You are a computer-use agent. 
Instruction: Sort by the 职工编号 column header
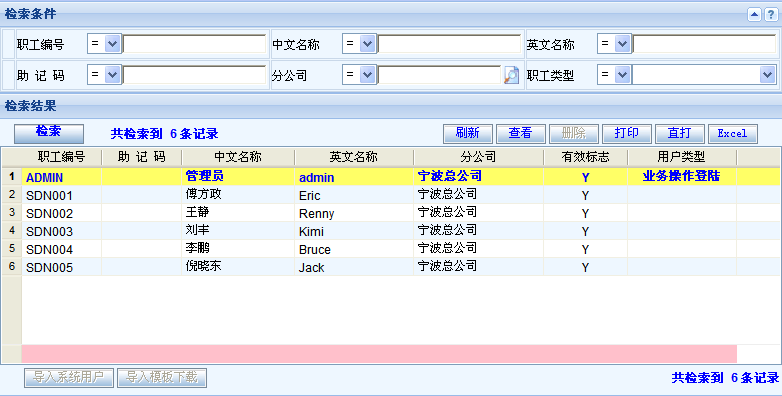[61, 157]
